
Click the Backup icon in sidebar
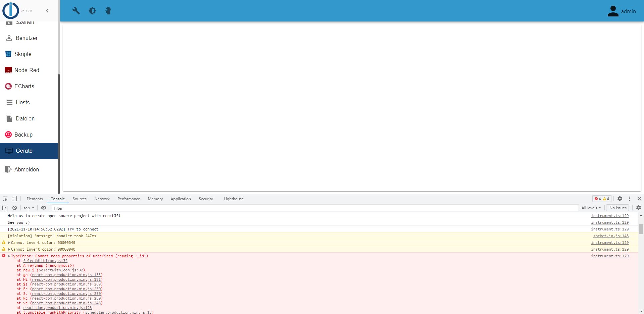pyautogui.click(x=8, y=135)
